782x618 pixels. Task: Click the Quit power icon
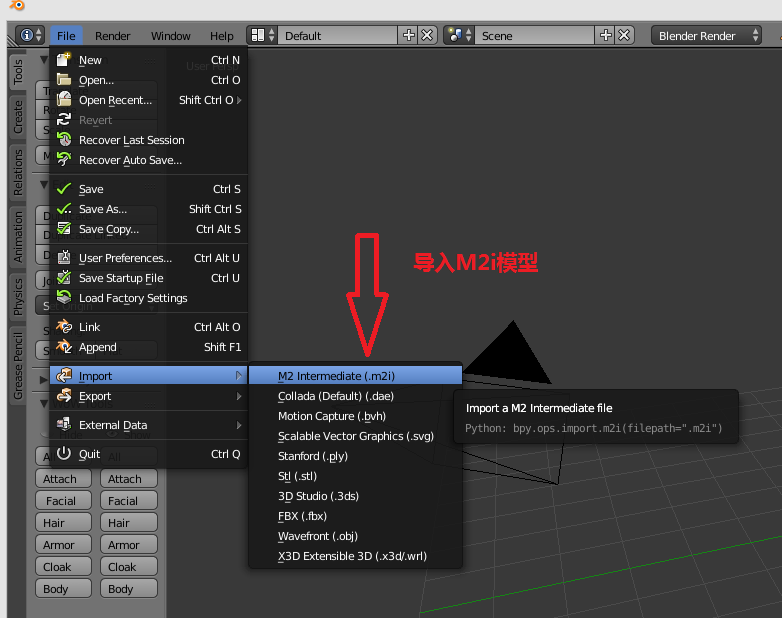pos(64,453)
